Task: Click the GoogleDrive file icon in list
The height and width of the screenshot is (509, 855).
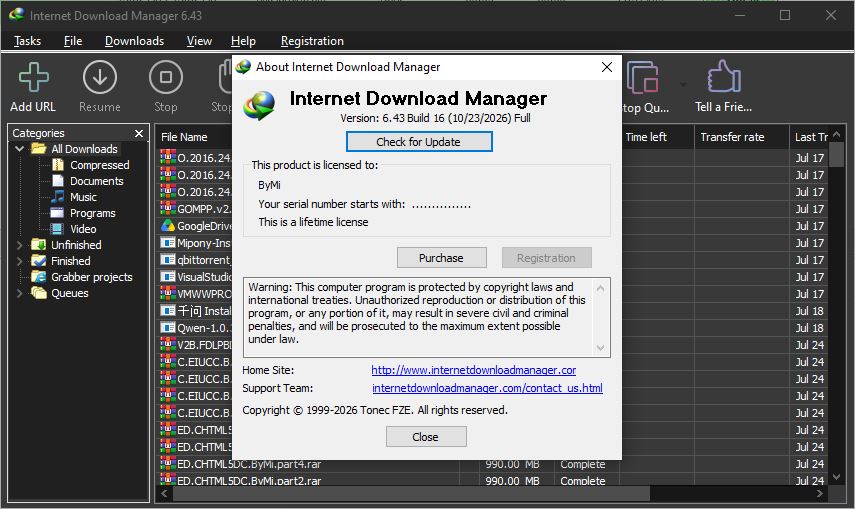Action: [167, 225]
